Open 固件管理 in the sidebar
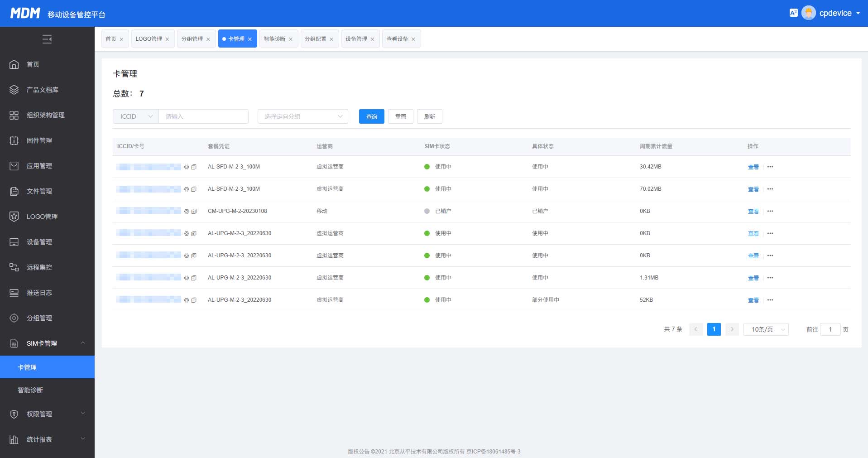Viewport: 868px width, 458px height. [x=47, y=140]
